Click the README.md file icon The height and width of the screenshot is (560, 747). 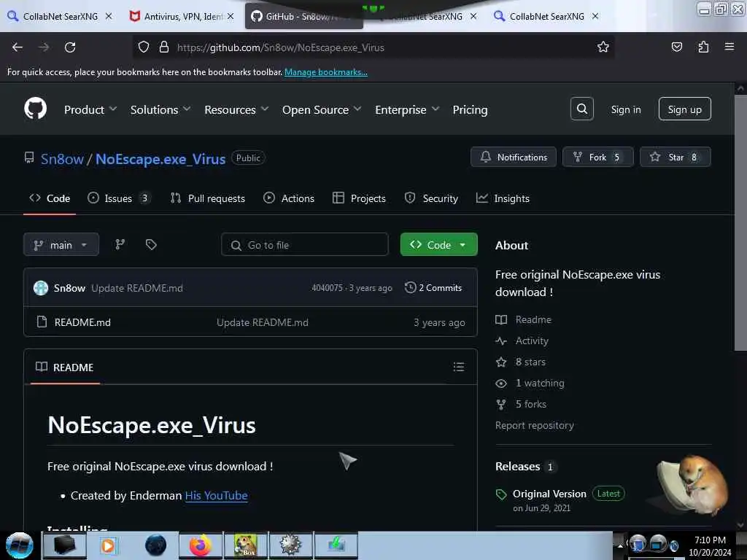42,322
